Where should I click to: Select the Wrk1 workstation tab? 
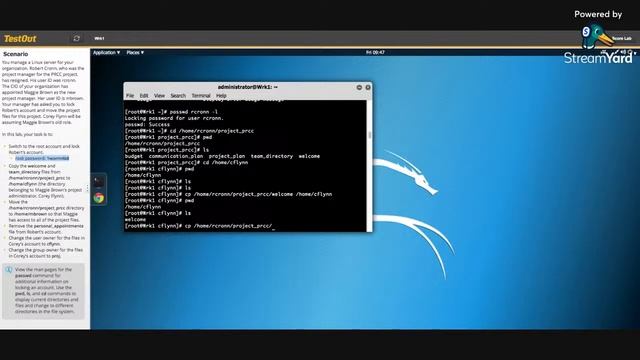pos(99,38)
